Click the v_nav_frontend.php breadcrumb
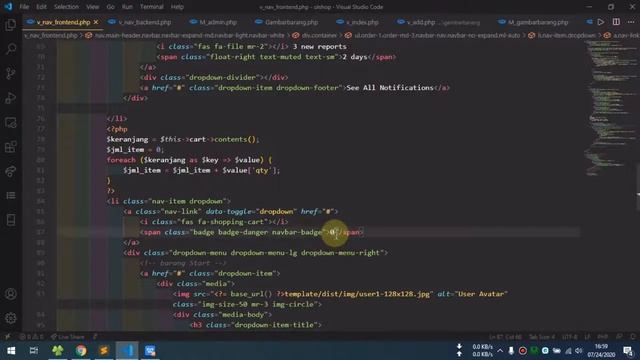This screenshot has height=360, width=640. point(51,36)
